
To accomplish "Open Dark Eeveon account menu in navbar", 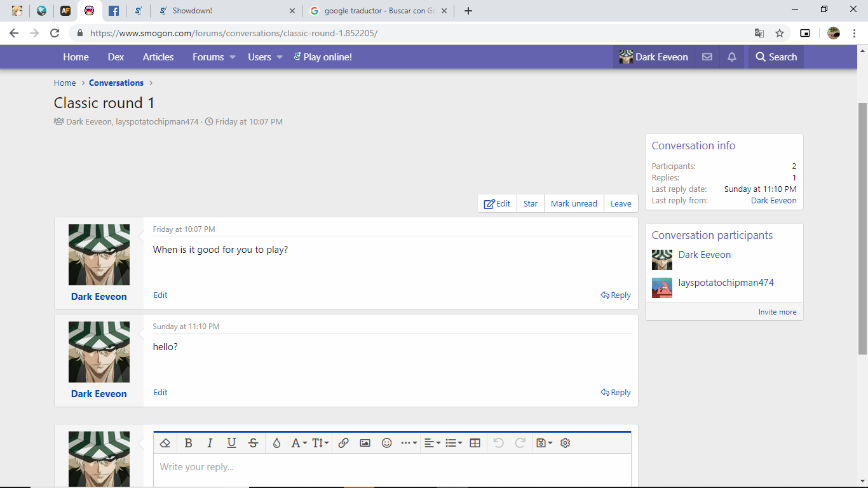I will [654, 57].
